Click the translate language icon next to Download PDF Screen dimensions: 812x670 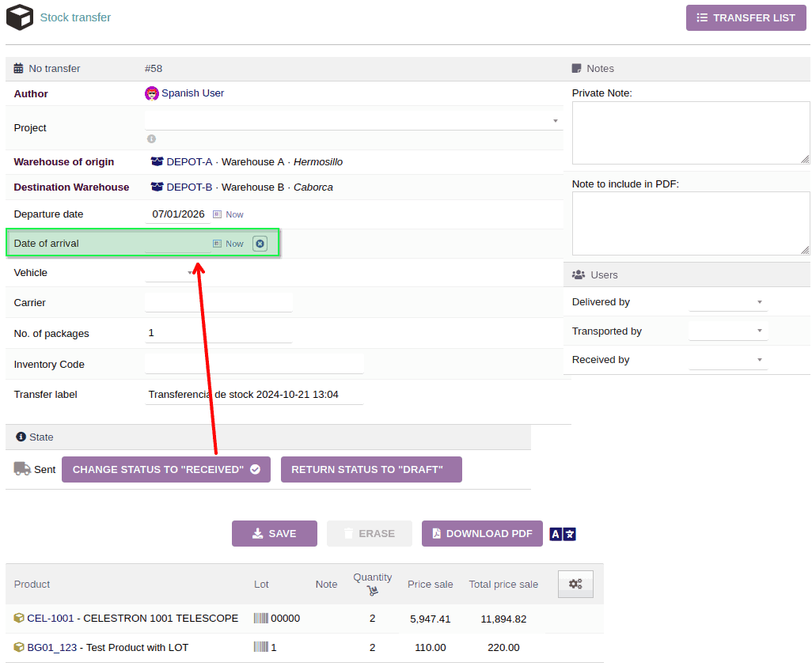pos(563,534)
